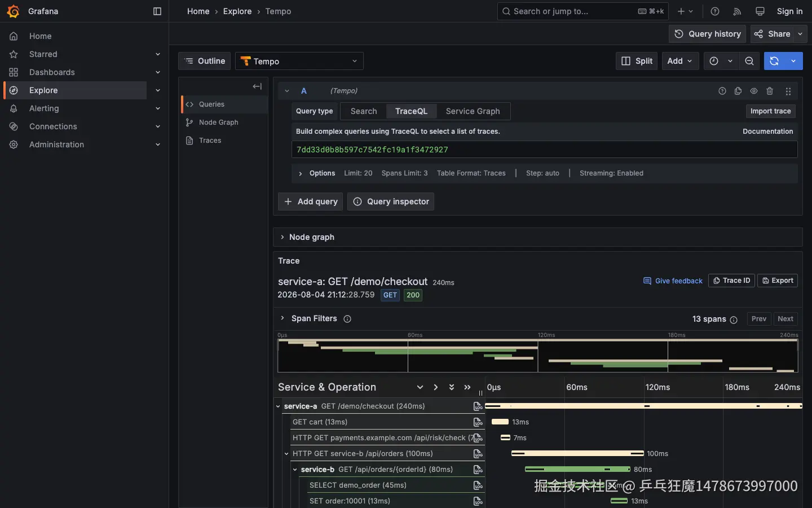Go to Home in the sidebar

(40, 36)
